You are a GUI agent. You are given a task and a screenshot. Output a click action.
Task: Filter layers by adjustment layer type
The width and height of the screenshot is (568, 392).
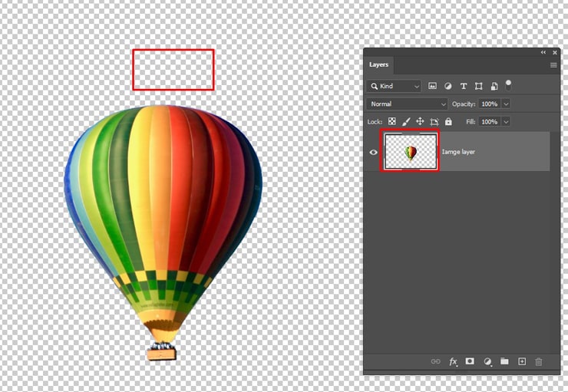(447, 86)
